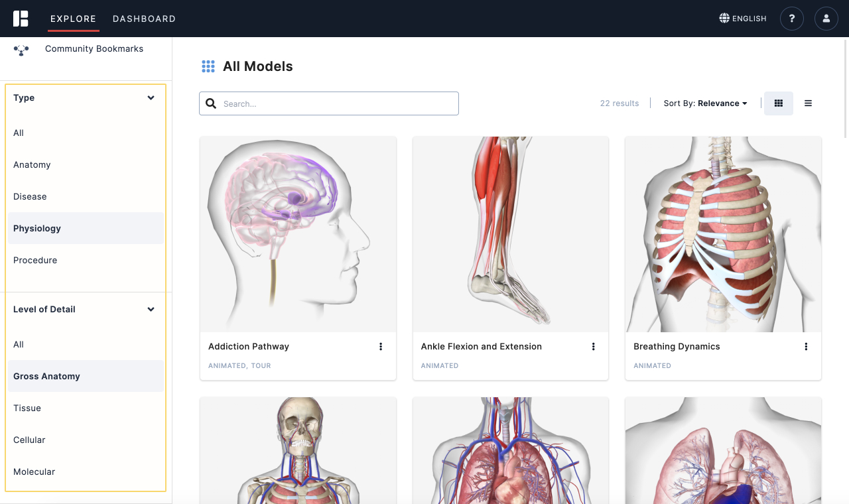This screenshot has width=849, height=504.
Task: Open Ankle Flexion and Extension options menu
Action: click(x=593, y=346)
